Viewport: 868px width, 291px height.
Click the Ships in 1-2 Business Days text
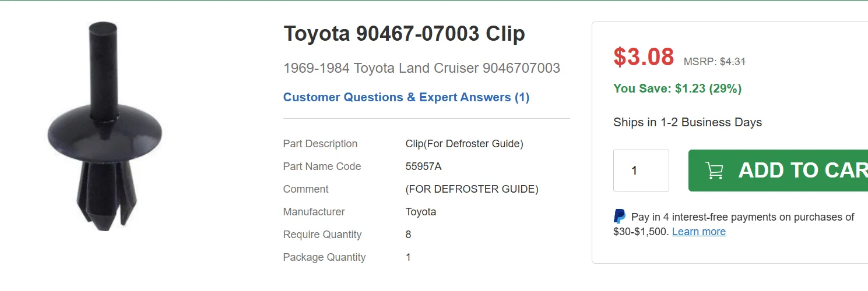click(x=687, y=122)
